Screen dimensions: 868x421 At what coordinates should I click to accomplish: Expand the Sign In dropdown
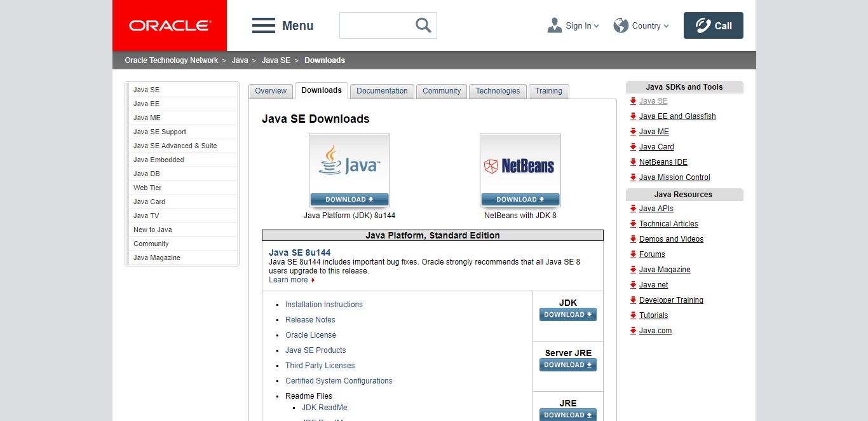tap(596, 26)
